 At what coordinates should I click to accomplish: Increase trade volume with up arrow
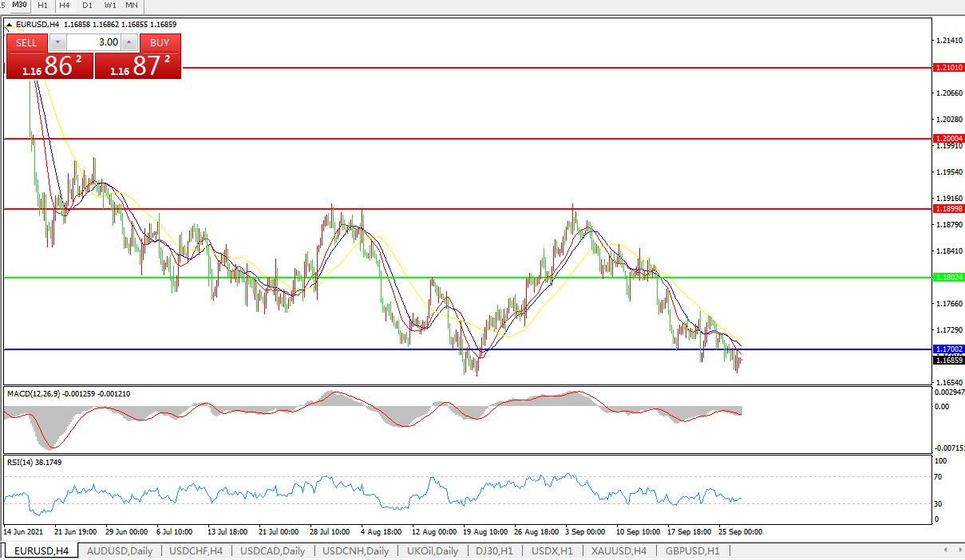point(129,42)
